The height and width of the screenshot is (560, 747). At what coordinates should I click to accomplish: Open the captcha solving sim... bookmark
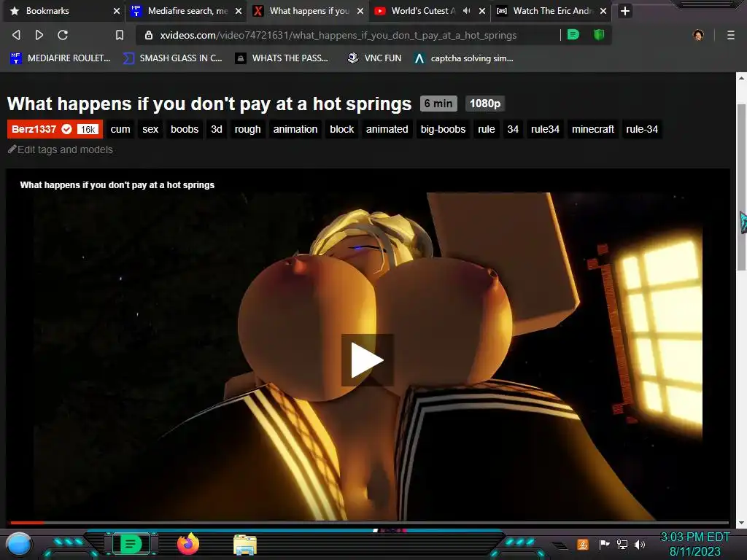463,58
